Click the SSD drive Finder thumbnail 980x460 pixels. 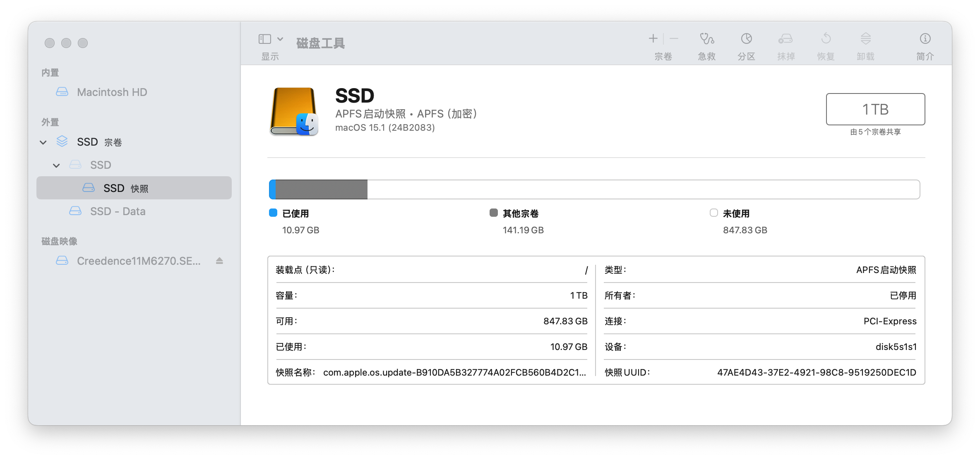coord(294,111)
